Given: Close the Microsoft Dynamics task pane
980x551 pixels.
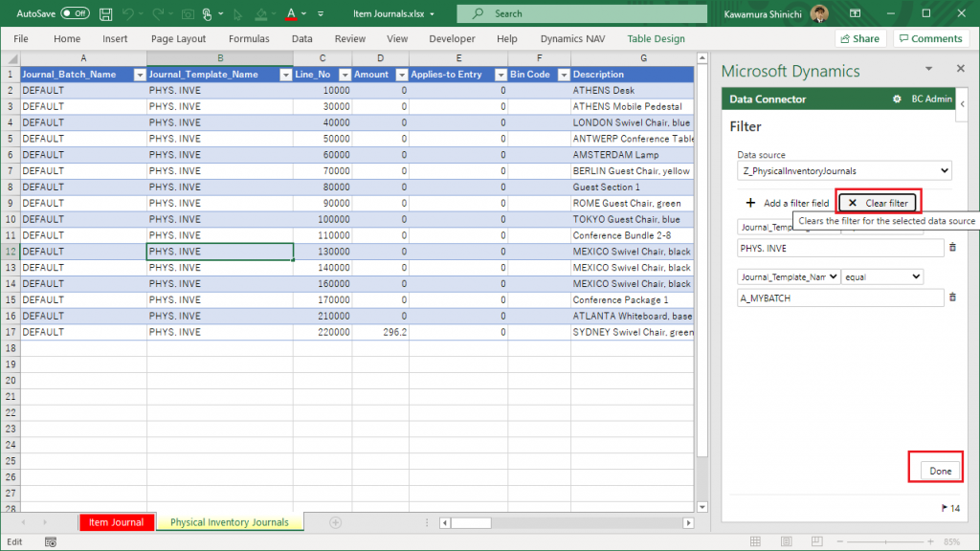Looking at the screenshot, I should pyautogui.click(x=961, y=68).
